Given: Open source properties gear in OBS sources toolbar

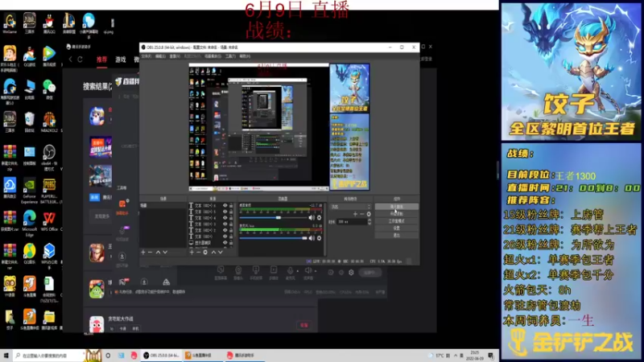Looking at the screenshot, I should (205, 252).
